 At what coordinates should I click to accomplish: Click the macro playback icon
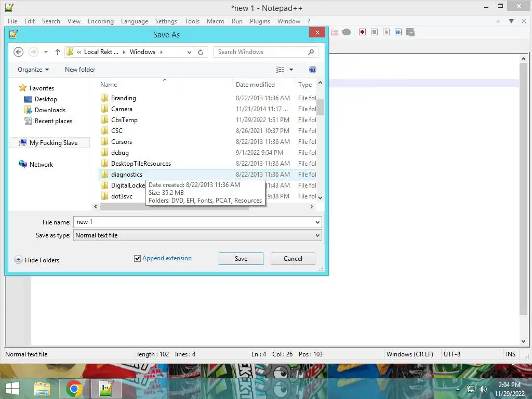click(386, 32)
